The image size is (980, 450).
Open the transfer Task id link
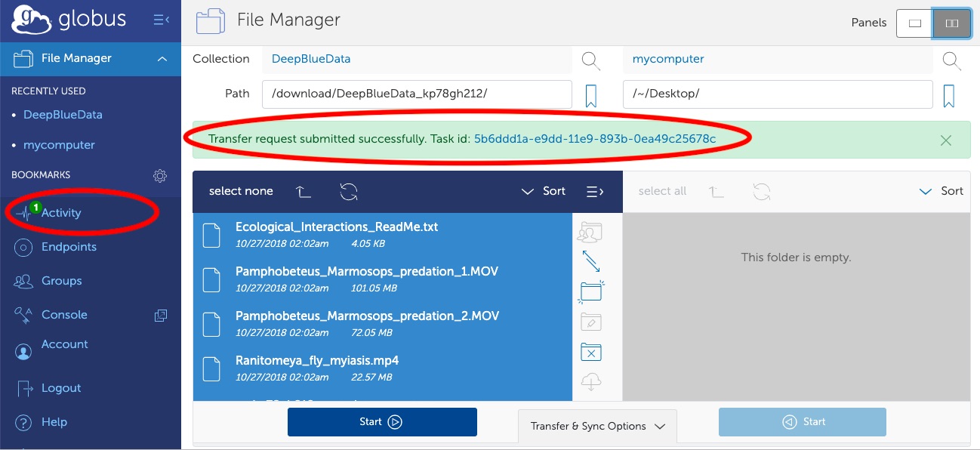595,139
